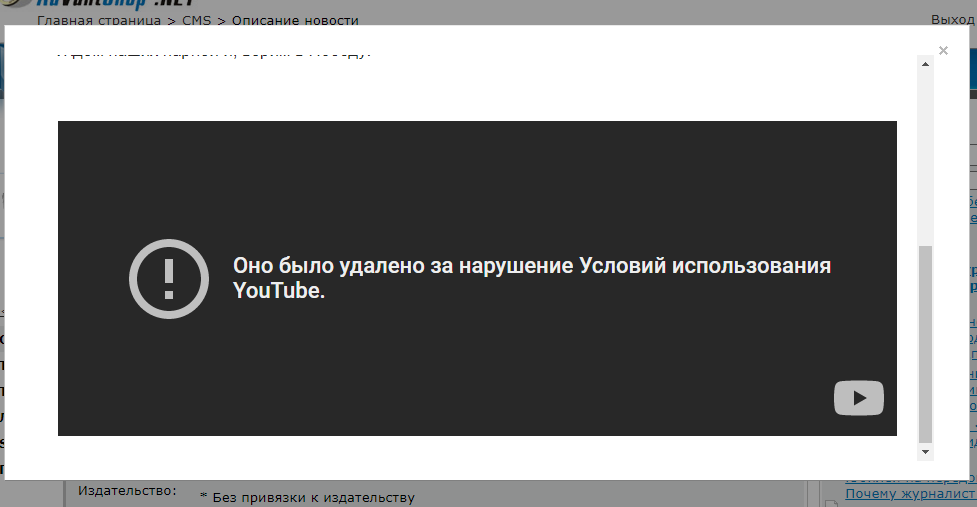This screenshot has width=977, height=507.
Task: Go to CMS in the breadcrumb
Action: (194, 20)
